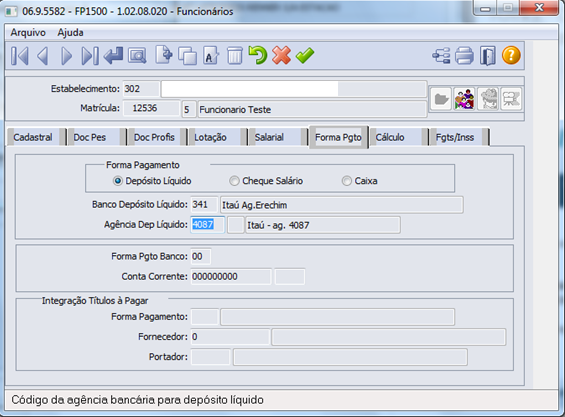Click the Portador description field

(x=350, y=357)
